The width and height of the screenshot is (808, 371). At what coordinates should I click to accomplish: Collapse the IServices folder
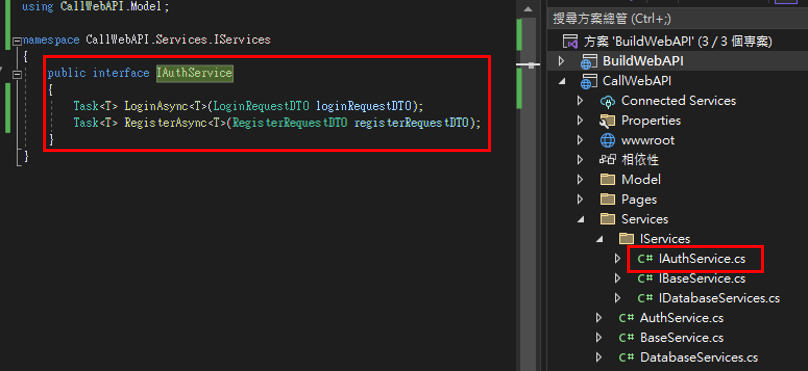pyautogui.click(x=599, y=239)
